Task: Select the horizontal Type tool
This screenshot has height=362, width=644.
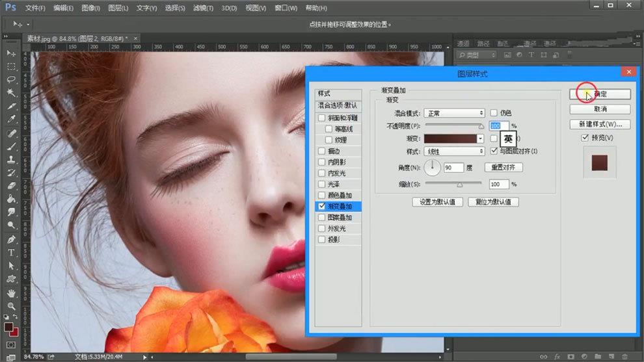Action: coord(11,252)
